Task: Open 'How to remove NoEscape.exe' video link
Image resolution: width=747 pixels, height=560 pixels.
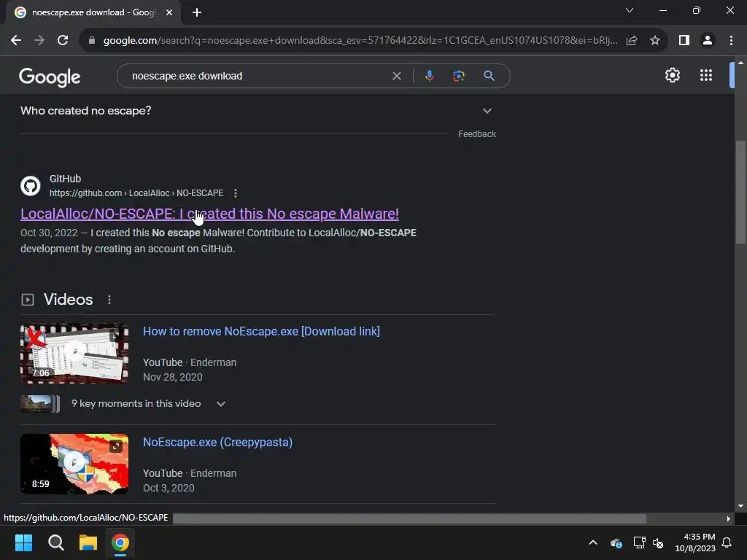Action: coord(261,332)
